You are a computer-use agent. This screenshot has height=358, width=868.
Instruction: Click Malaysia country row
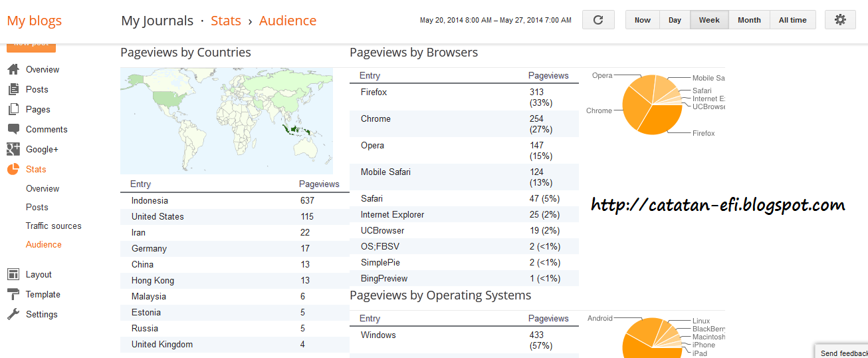(x=235, y=296)
